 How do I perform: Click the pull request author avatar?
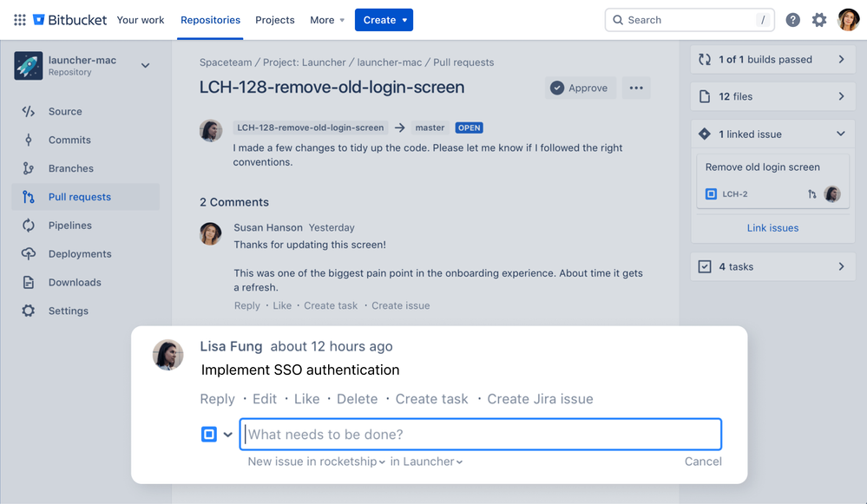click(211, 130)
